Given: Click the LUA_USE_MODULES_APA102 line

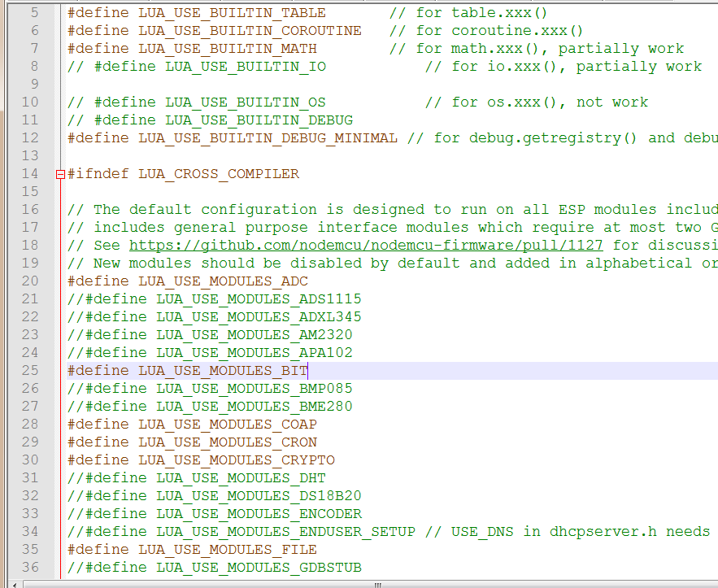Looking at the screenshot, I should [210, 353].
